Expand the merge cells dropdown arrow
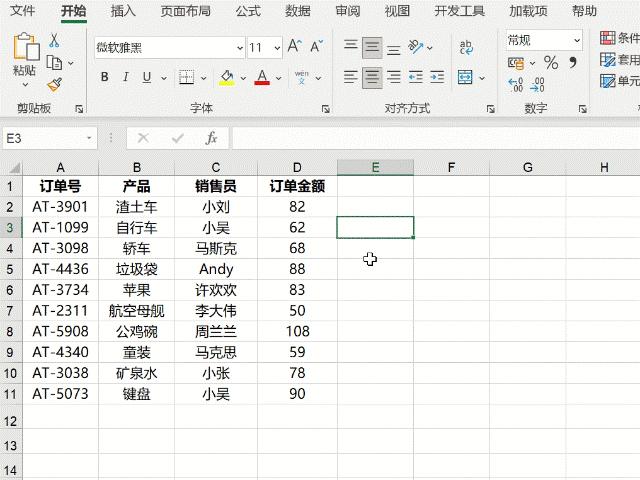Viewport: 640px width, 480px height. pyautogui.click(x=482, y=78)
